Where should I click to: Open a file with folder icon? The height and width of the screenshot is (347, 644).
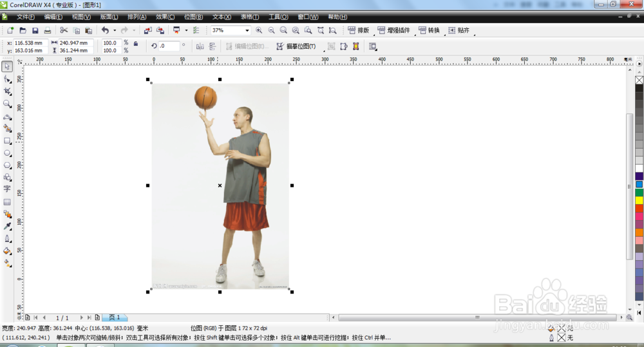(x=23, y=30)
